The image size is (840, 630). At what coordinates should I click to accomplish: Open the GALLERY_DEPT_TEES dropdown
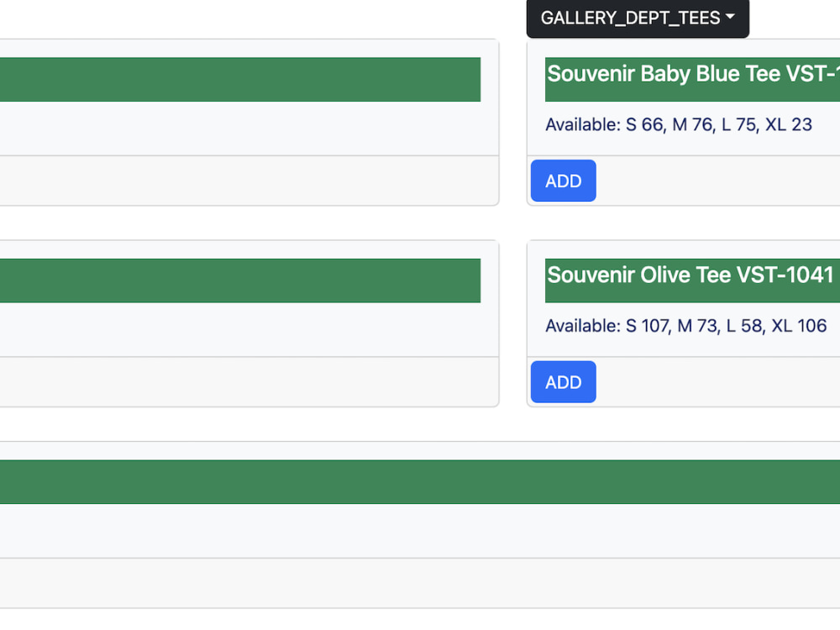tap(638, 18)
